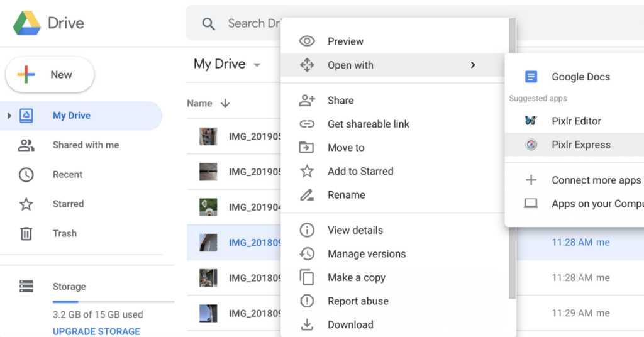Toggle the Name column sort arrow

tap(225, 103)
